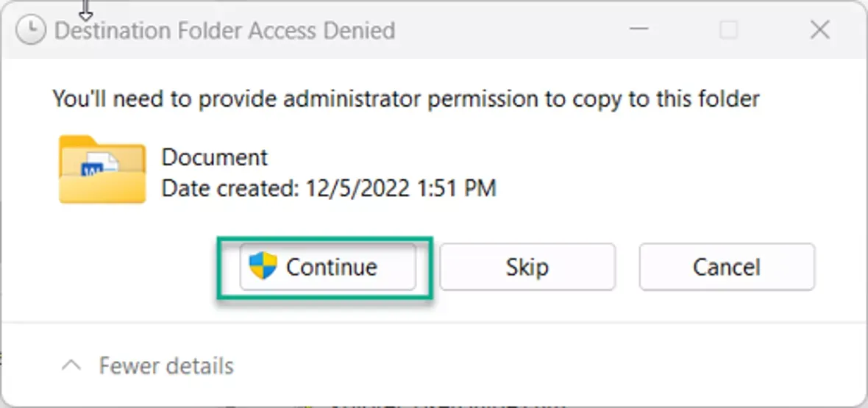Collapse details using the upward chevron
This screenshot has height=408, width=868.
click(x=71, y=365)
